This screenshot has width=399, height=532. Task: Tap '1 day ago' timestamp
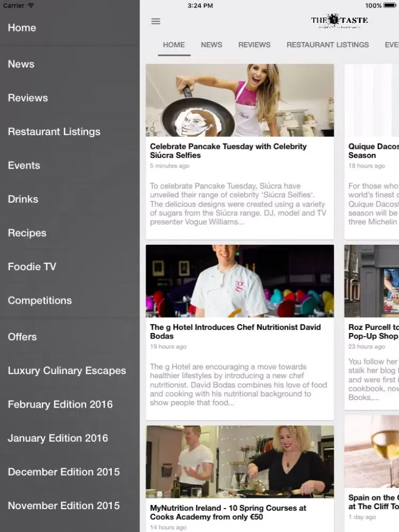coord(362,517)
